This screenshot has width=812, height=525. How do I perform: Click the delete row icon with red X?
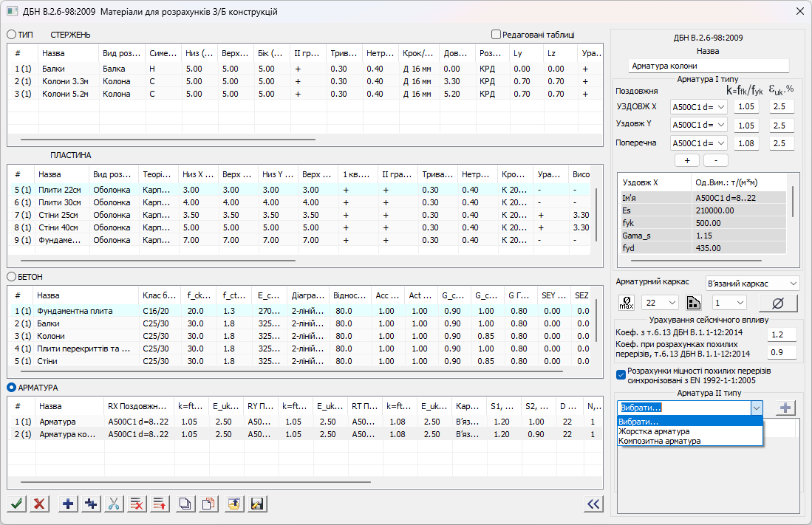[137, 504]
